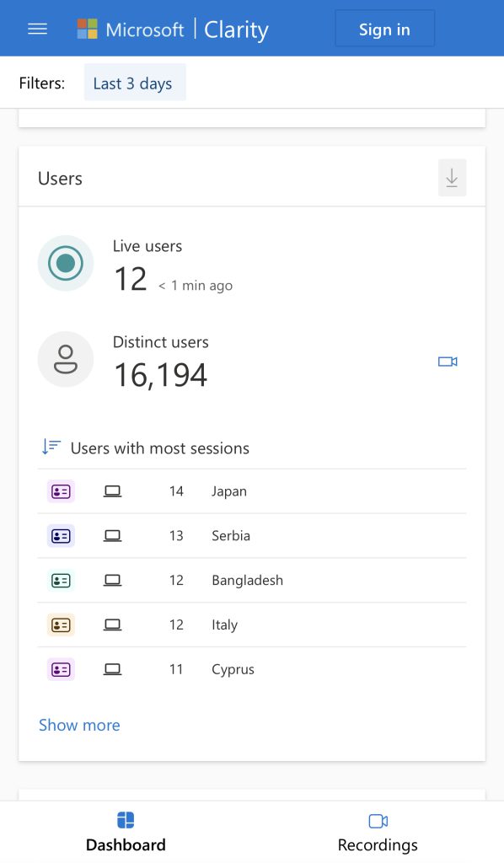Click the Italy user ID card icon

[61, 625]
